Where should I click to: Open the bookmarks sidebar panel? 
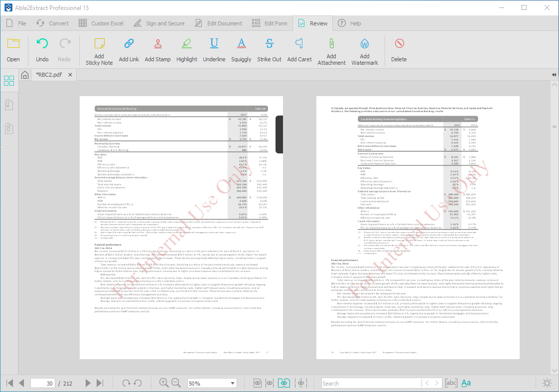pos(9,104)
